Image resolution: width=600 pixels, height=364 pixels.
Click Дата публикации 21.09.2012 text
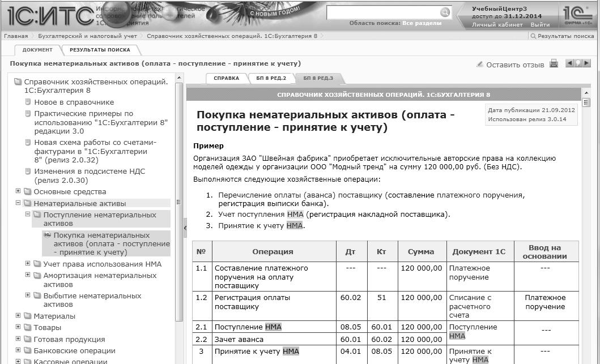click(531, 110)
